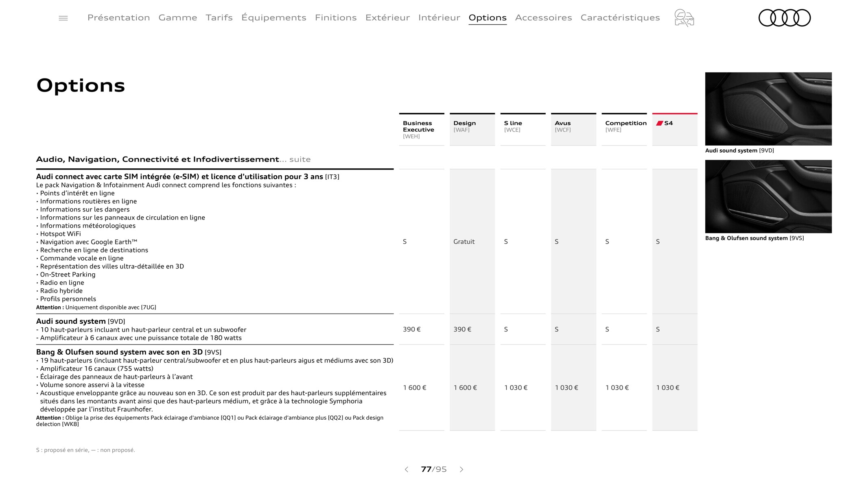Click the Design [WAF] column header

472,129
